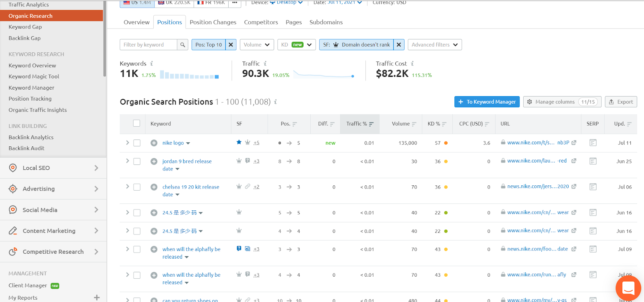Click the sidebar vertical scrollbar
644x302 pixels.
105,38
